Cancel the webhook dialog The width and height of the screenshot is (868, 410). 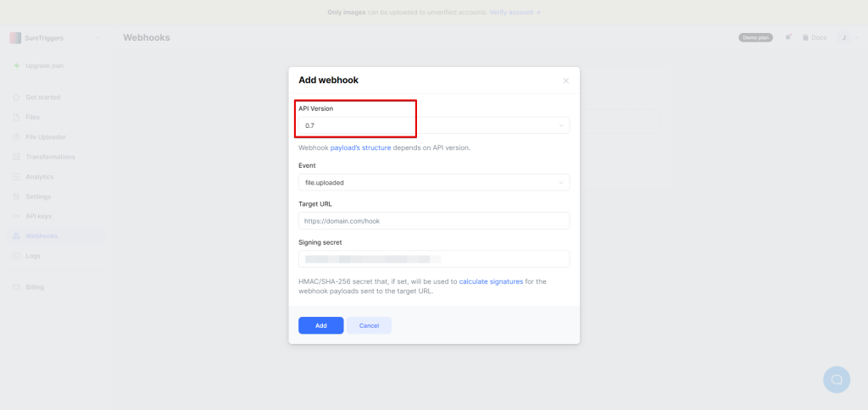[369, 325]
